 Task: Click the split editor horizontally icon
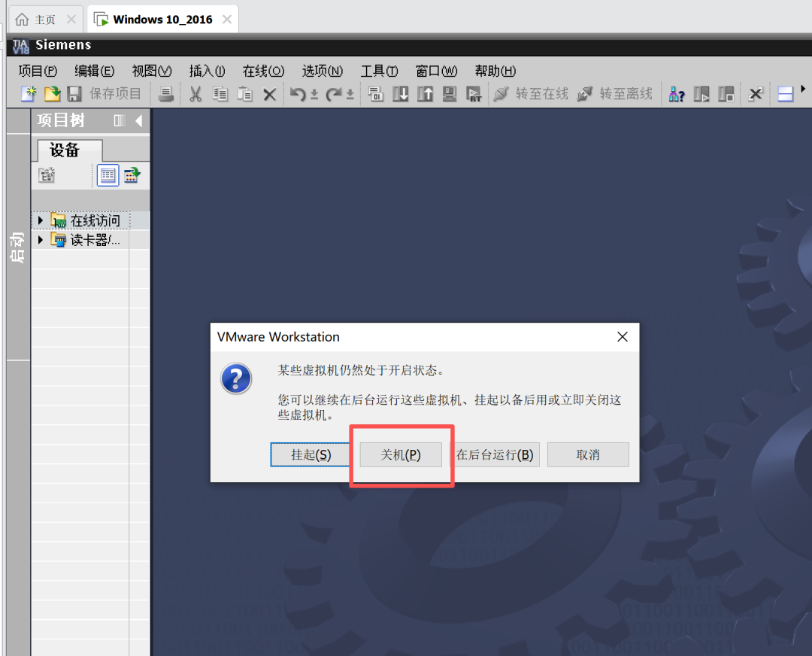point(786,94)
